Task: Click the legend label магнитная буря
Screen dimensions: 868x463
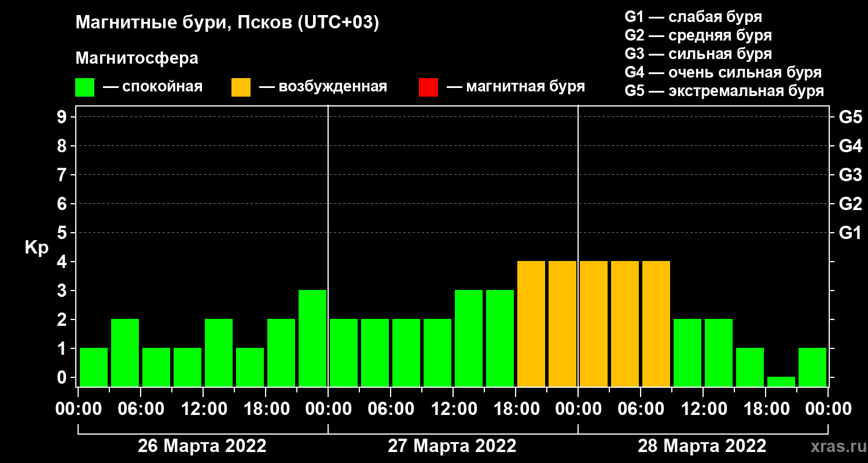Action: (525, 87)
